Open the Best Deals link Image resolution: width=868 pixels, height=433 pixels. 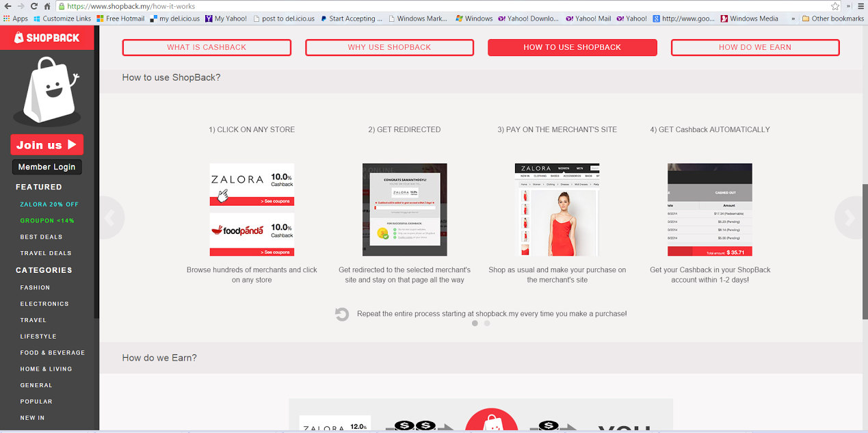pyautogui.click(x=41, y=237)
